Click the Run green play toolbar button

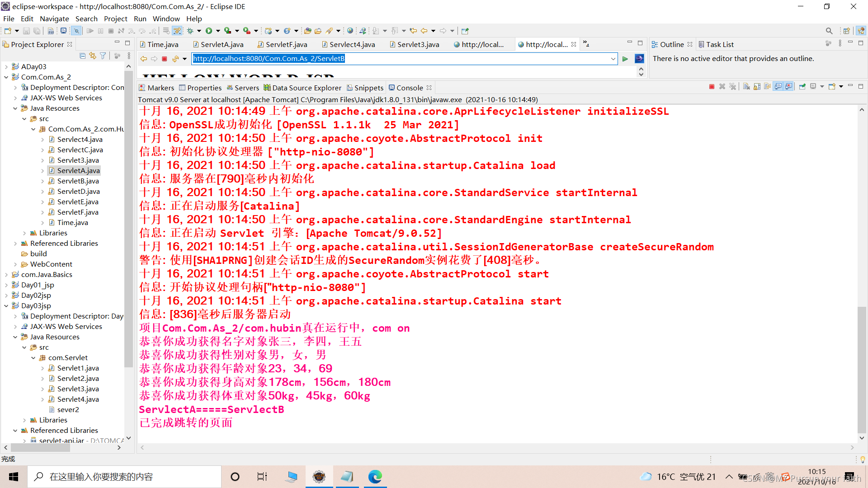coord(209,31)
